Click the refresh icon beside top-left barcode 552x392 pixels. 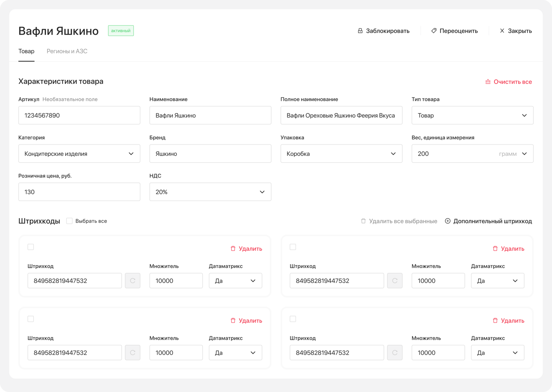133,281
